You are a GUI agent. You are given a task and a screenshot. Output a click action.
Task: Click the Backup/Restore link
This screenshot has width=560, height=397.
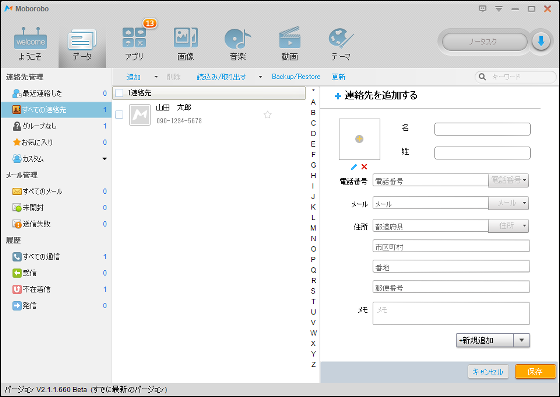(296, 76)
